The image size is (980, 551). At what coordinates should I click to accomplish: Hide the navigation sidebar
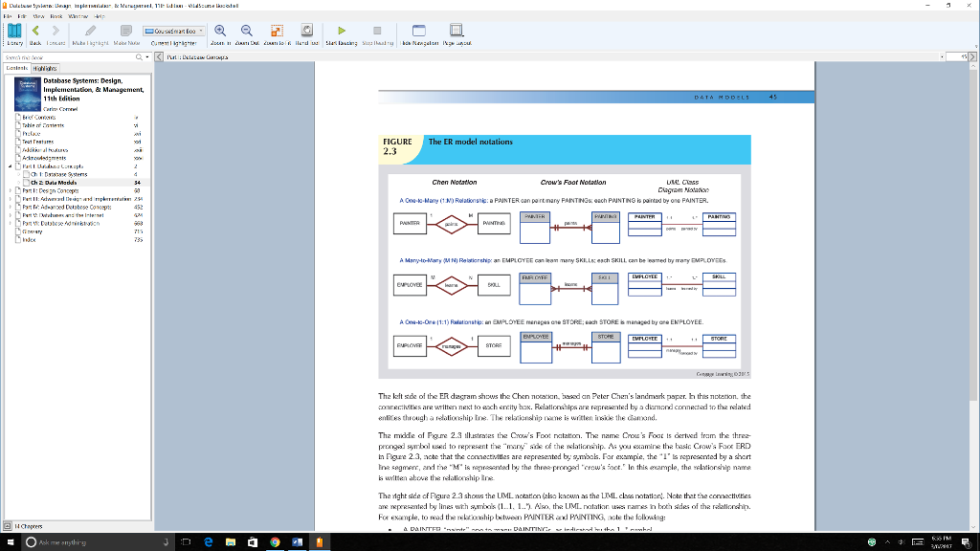click(418, 32)
